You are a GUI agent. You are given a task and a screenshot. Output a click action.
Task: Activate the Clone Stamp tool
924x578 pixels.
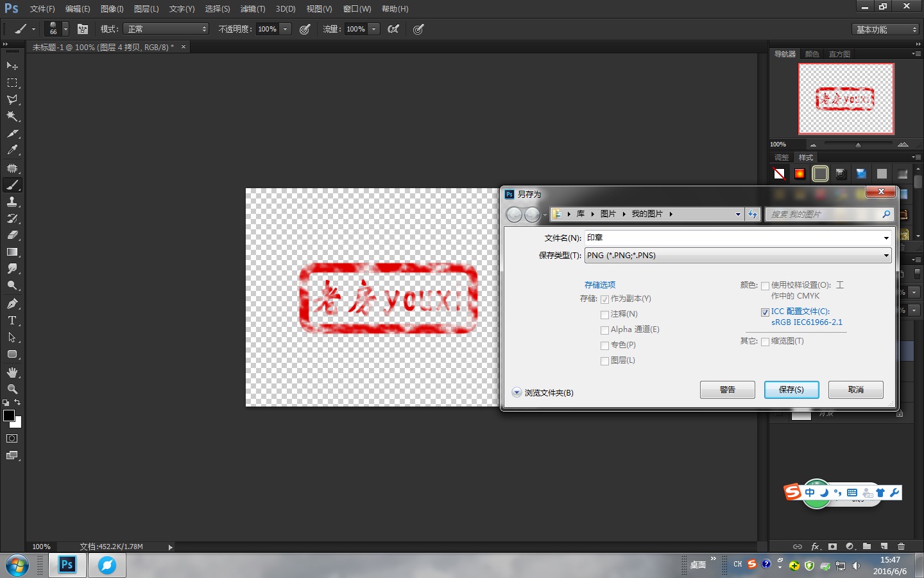click(12, 202)
